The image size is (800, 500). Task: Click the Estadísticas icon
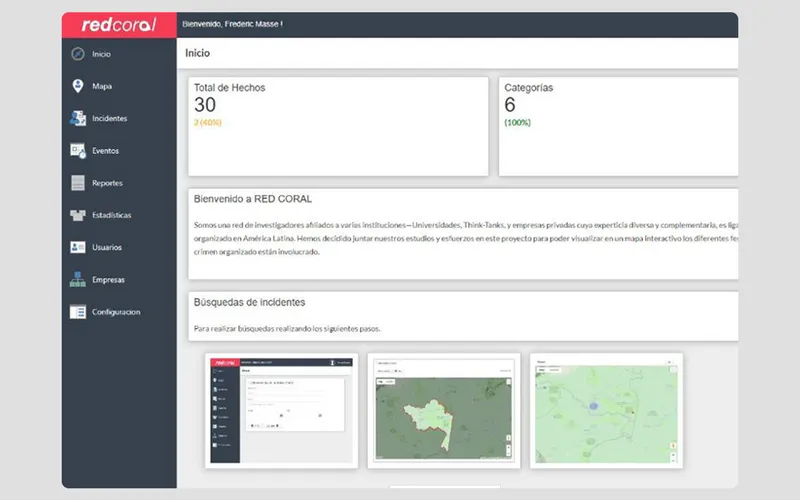[x=78, y=215]
